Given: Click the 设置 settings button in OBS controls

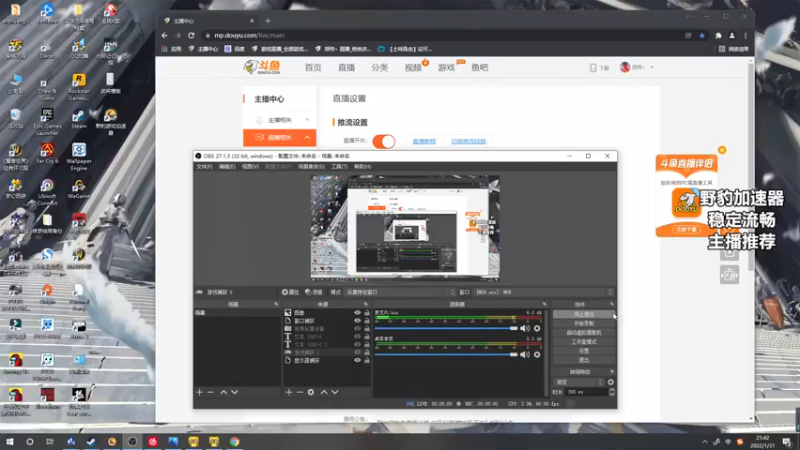Looking at the screenshot, I should 584,351.
